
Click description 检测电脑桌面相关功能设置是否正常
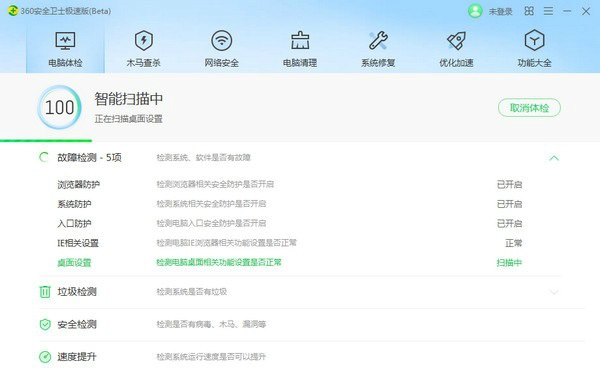(219, 262)
